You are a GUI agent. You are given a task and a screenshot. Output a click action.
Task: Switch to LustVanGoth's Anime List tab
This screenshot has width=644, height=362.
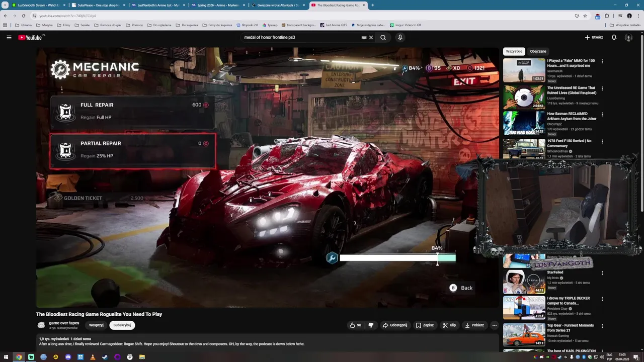pos(158,5)
